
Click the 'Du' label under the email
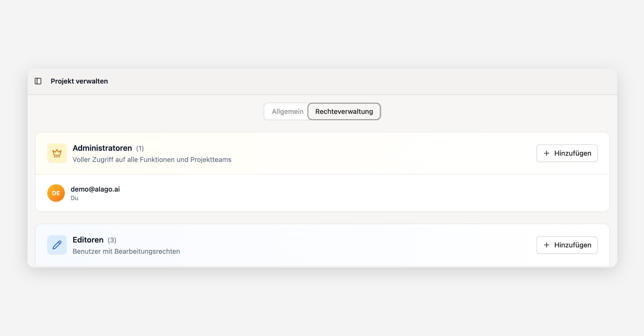pyautogui.click(x=74, y=198)
